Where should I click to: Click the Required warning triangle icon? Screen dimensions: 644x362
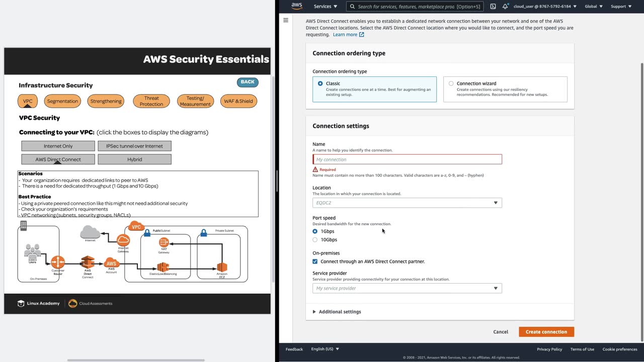point(315,169)
